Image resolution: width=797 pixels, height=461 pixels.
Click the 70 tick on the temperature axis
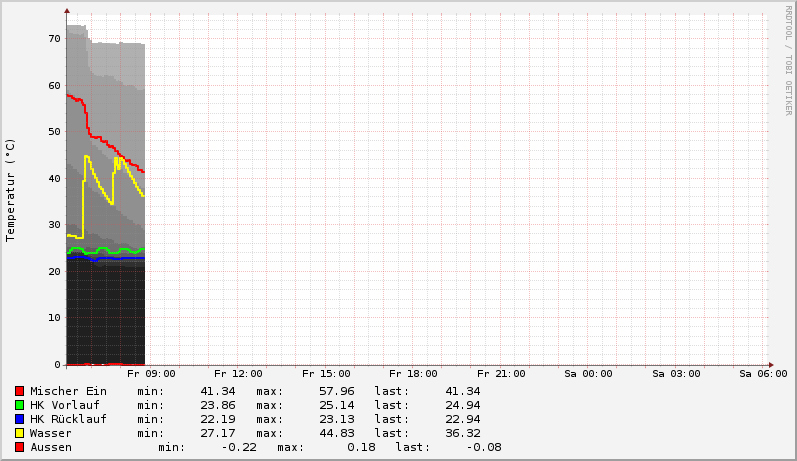(55, 39)
